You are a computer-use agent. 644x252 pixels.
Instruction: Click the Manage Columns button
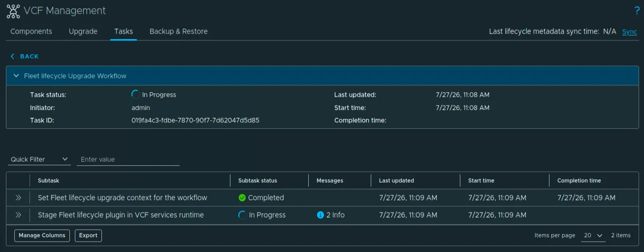[42, 236]
